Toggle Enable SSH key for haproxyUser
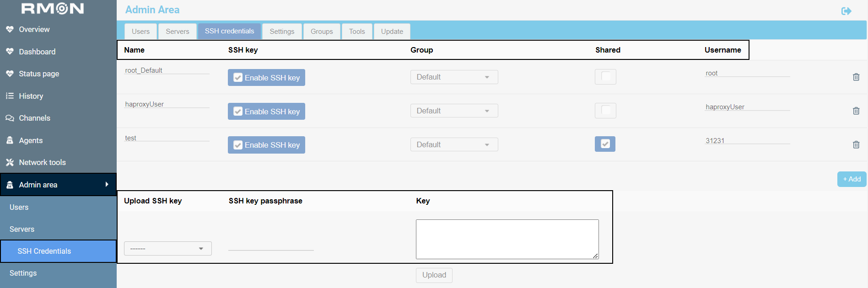 pos(266,111)
